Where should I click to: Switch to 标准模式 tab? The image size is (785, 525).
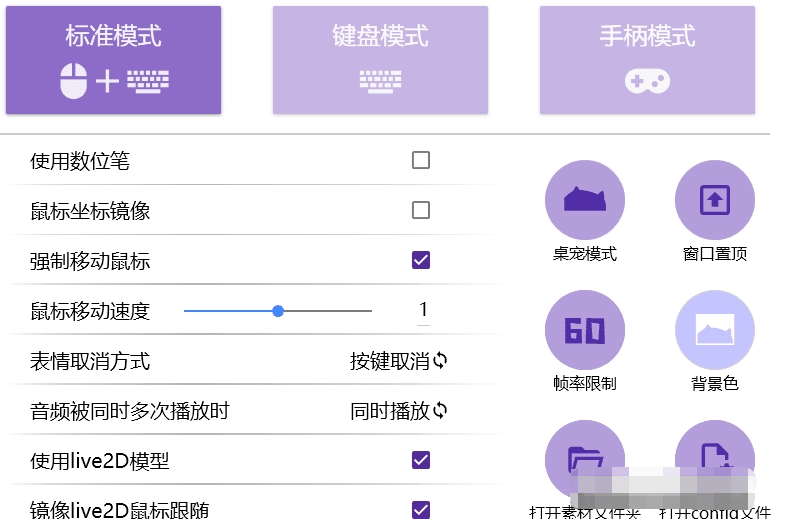pos(113,60)
